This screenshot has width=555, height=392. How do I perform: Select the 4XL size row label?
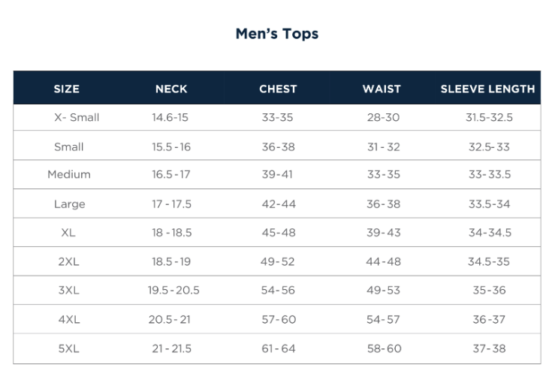pyautogui.click(x=68, y=319)
